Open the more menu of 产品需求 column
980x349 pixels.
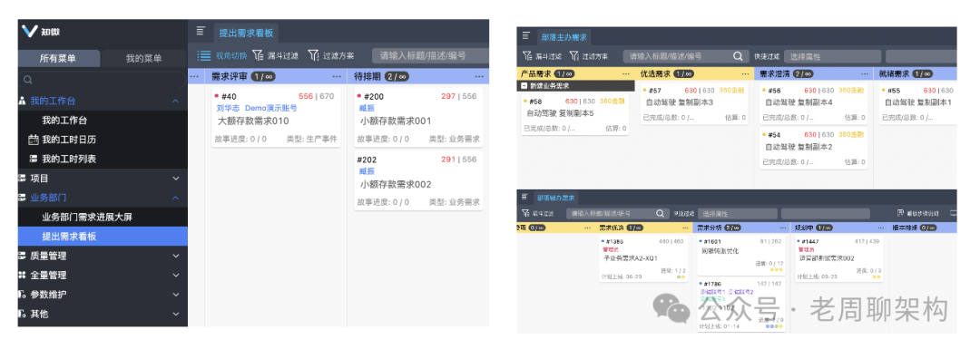[625, 73]
